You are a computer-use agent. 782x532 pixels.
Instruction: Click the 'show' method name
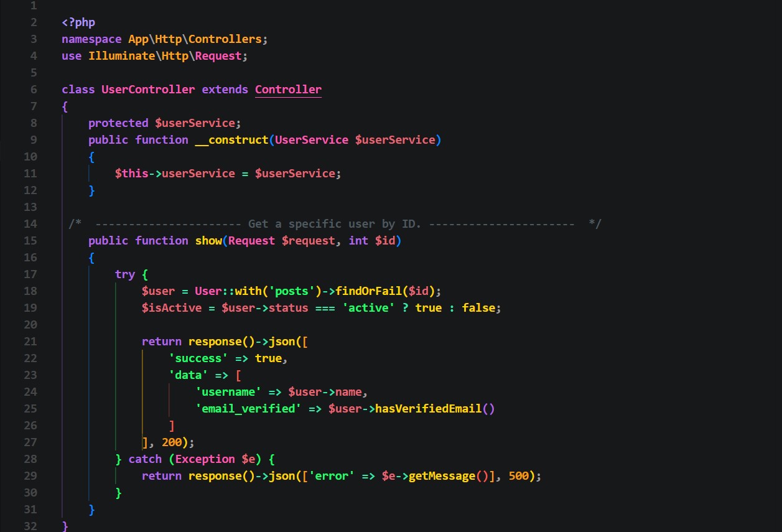tap(208, 240)
